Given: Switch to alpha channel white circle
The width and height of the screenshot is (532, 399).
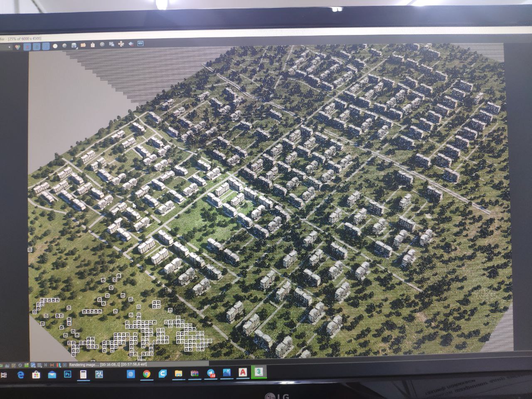Looking at the screenshot, I should click(x=55, y=46).
